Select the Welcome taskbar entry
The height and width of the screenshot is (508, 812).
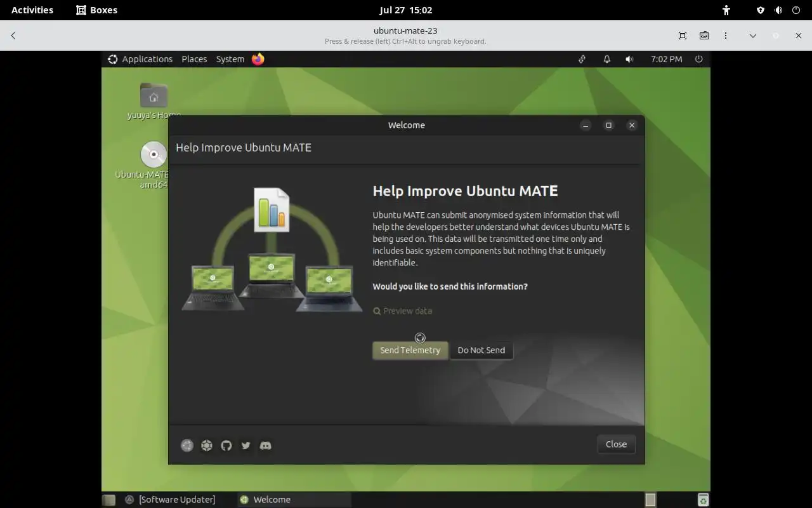[294, 500]
